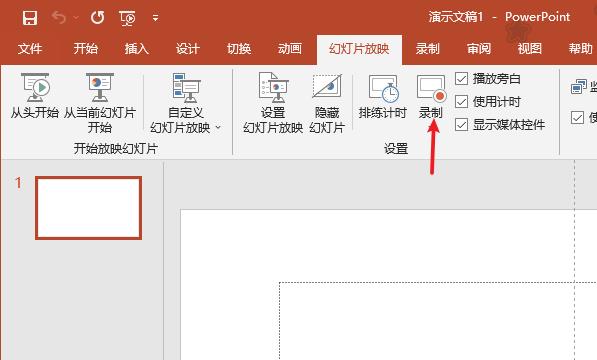Start slideshow from beginning via quick access icon

coord(127,18)
